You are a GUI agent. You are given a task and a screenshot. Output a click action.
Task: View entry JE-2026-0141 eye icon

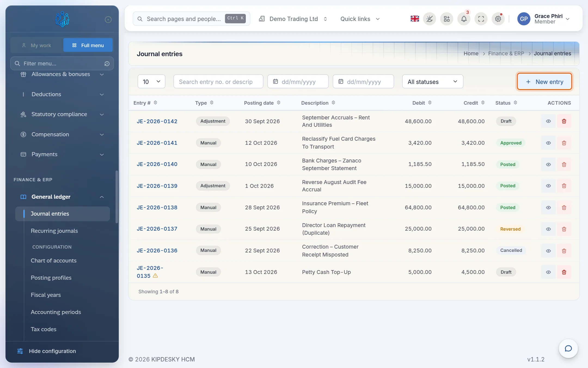[548, 143]
